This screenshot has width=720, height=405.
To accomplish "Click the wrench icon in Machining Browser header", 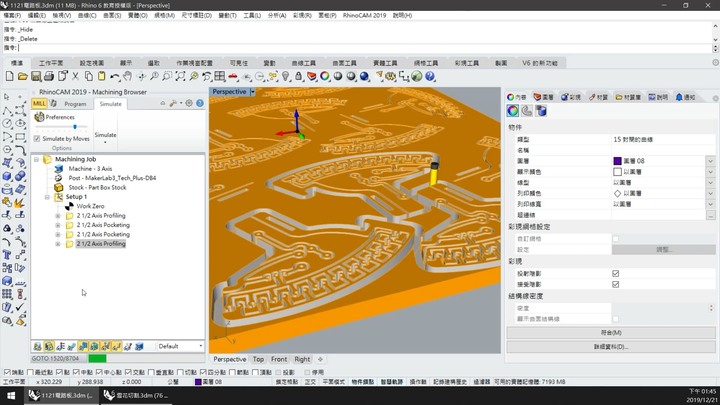I will pyautogui.click(x=173, y=103).
